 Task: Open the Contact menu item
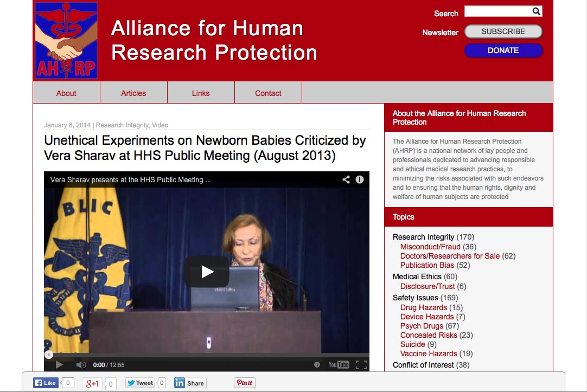point(268,93)
